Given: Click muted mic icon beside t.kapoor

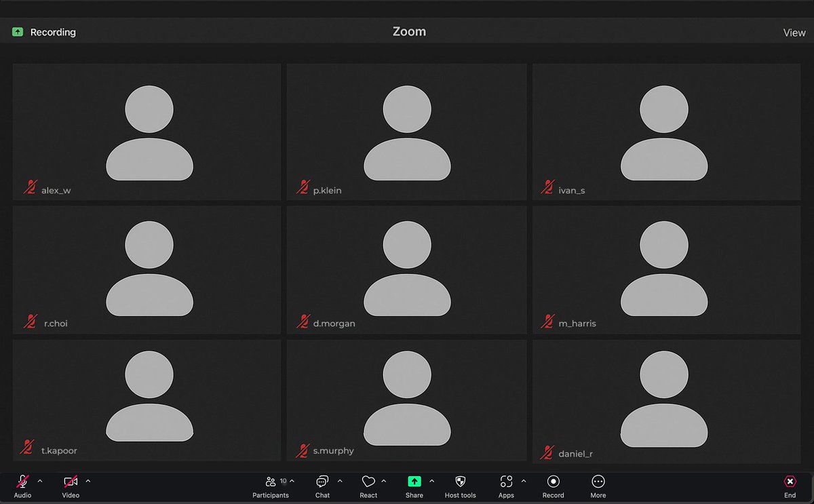Looking at the screenshot, I should pyautogui.click(x=28, y=447).
